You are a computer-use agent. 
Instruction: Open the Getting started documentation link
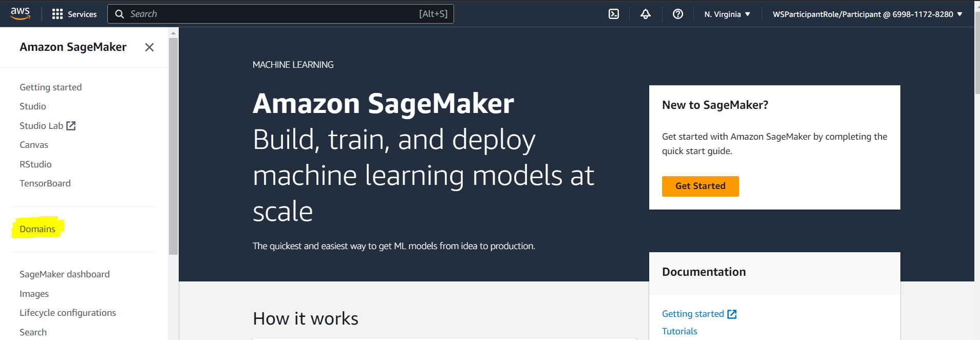click(693, 314)
